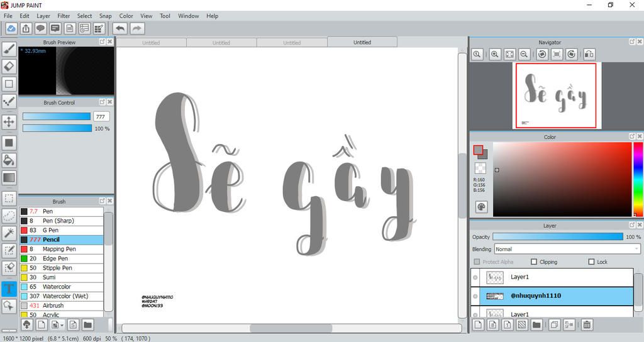
Task: Select the Move tool
Action: pyautogui.click(x=9, y=121)
